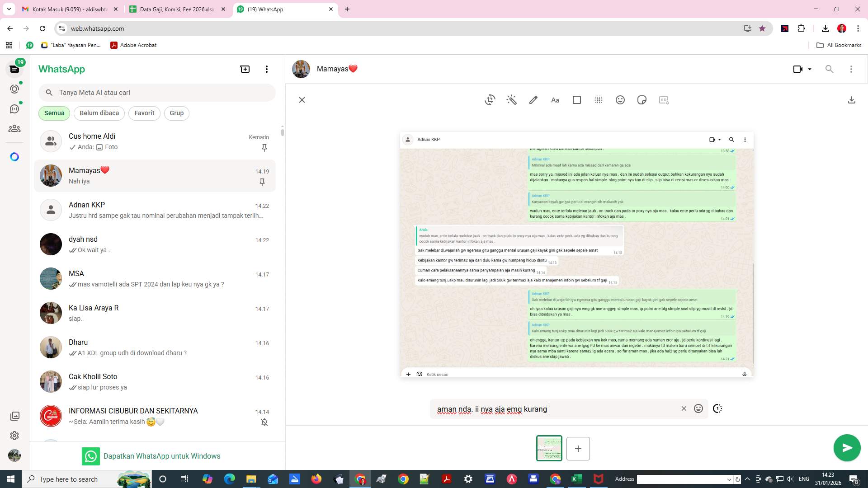
Task: Enable the Favorit chat filter
Action: [x=144, y=113]
